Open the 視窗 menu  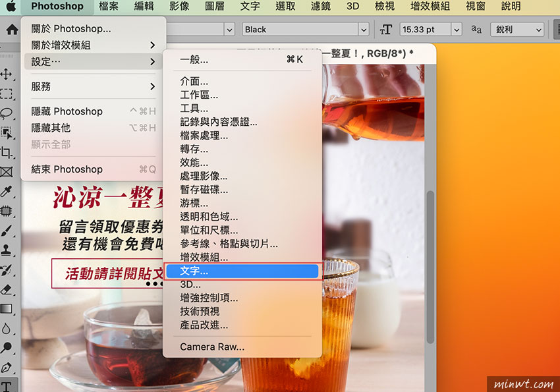(476, 6)
